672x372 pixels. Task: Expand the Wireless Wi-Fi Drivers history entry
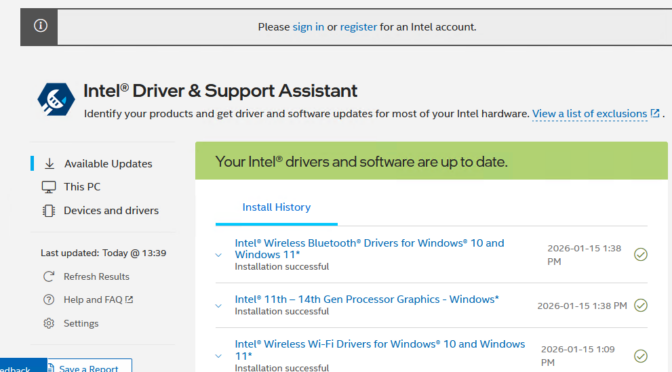point(219,356)
